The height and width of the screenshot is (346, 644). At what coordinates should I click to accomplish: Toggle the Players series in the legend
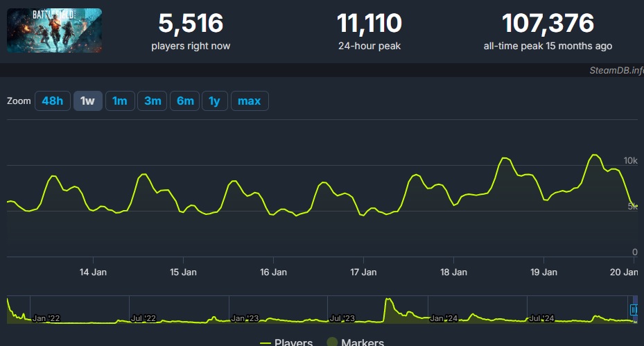286,342
